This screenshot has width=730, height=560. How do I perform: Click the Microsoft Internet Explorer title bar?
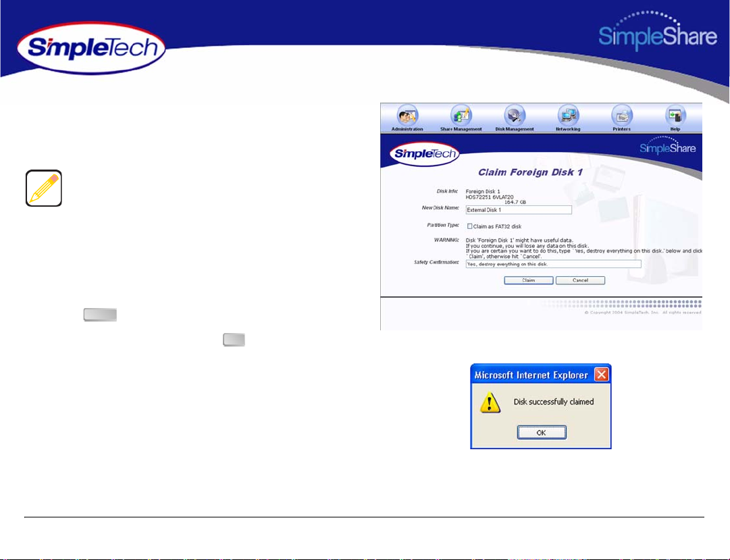coord(540,375)
